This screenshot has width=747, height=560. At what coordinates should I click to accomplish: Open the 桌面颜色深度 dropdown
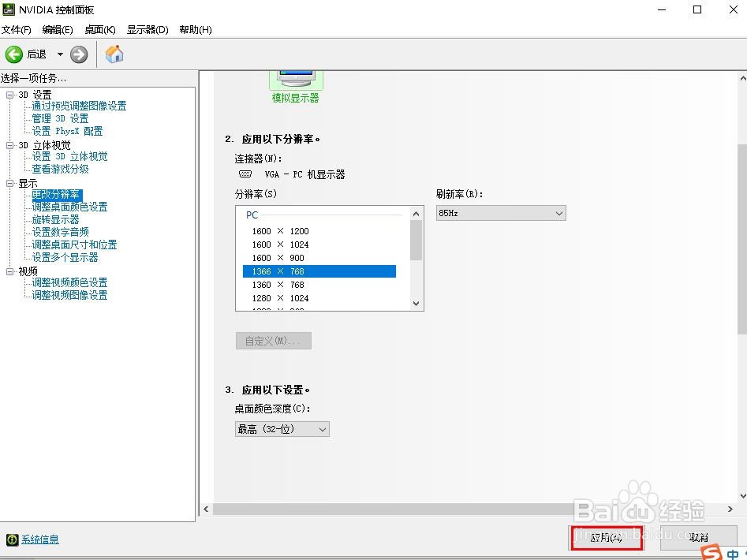tap(321, 428)
